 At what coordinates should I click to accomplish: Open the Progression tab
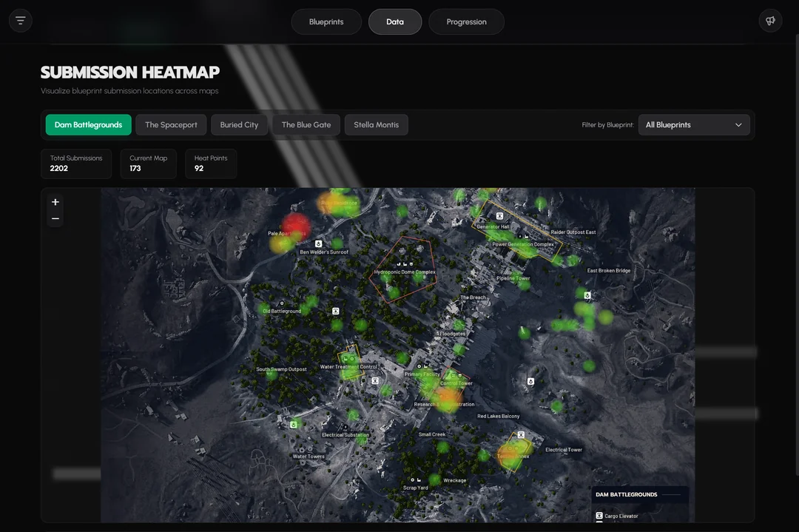(466, 22)
